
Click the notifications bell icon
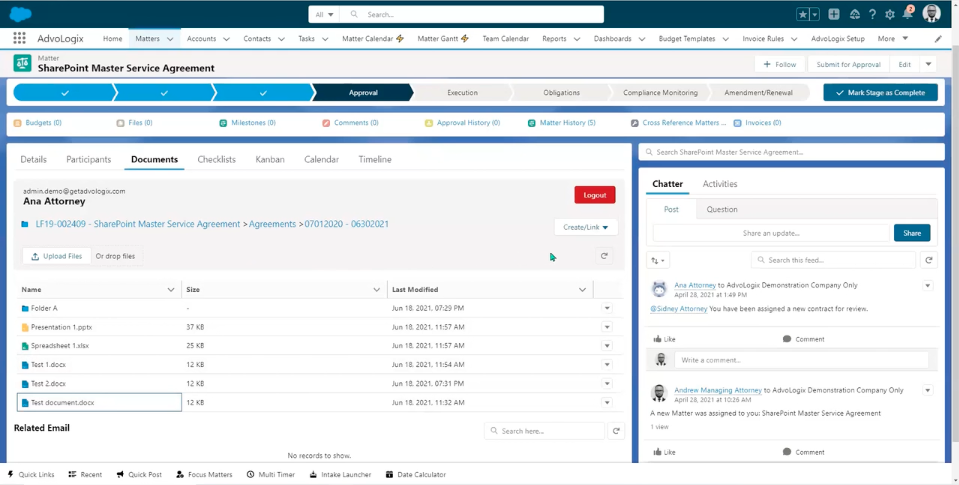[x=908, y=14]
